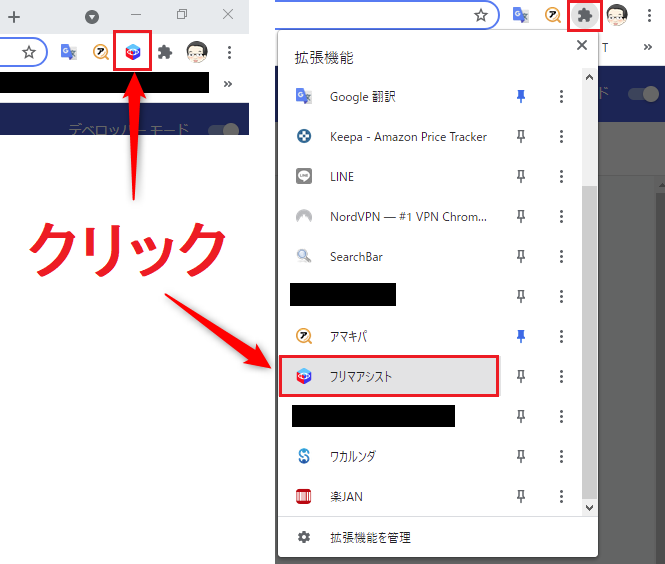Image resolution: width=665 pixels, height=564 pixels.
Task: Click the tab search dropdown circle icon
Action: click(92, 17)
